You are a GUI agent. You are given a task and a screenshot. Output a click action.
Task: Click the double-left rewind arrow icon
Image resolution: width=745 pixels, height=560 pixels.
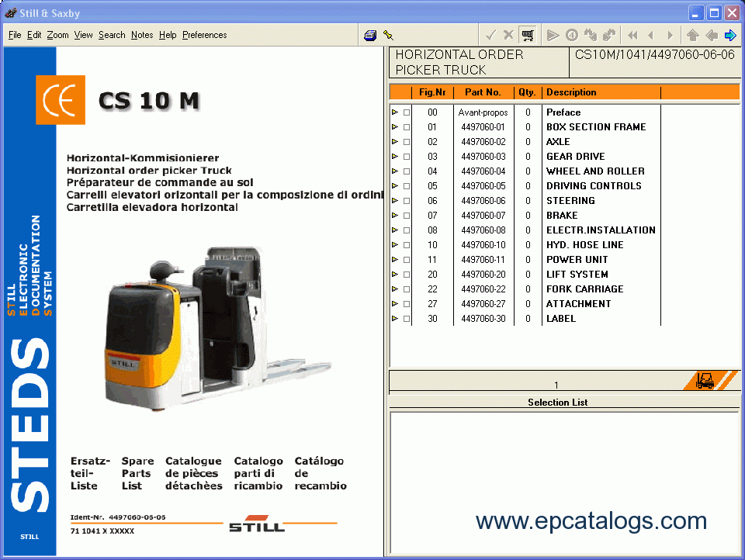632,35
